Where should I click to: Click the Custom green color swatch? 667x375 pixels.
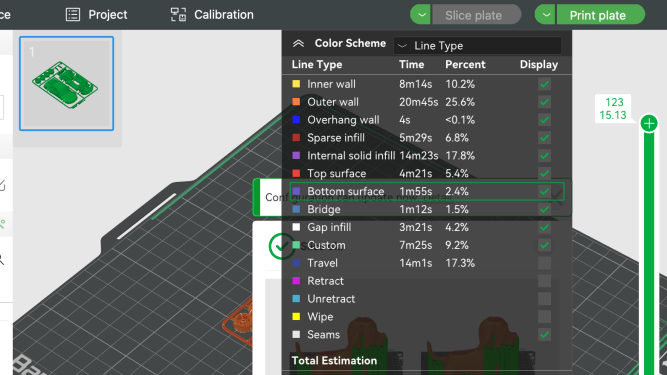click(296, 245)
